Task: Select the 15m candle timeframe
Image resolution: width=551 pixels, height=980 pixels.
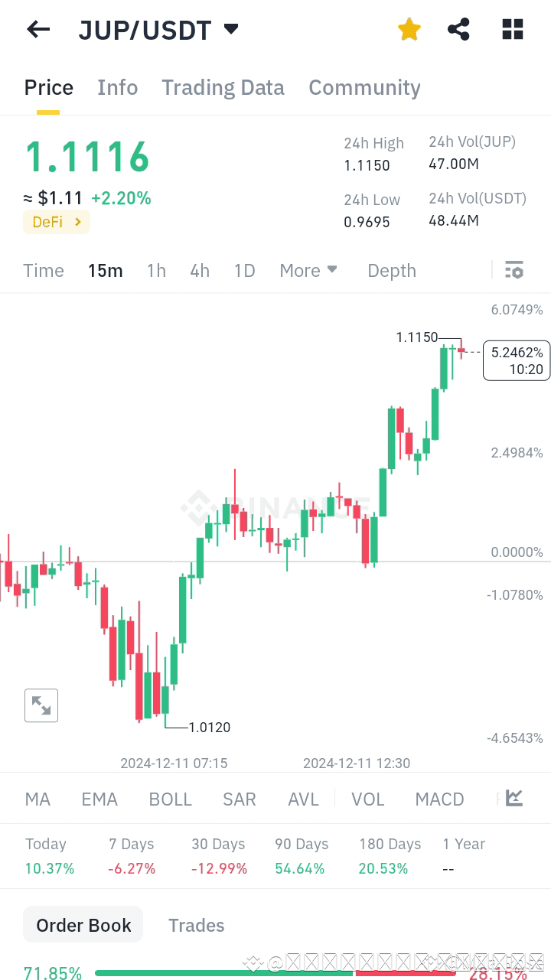Action: pyautogui.click(x=105, y=270)
